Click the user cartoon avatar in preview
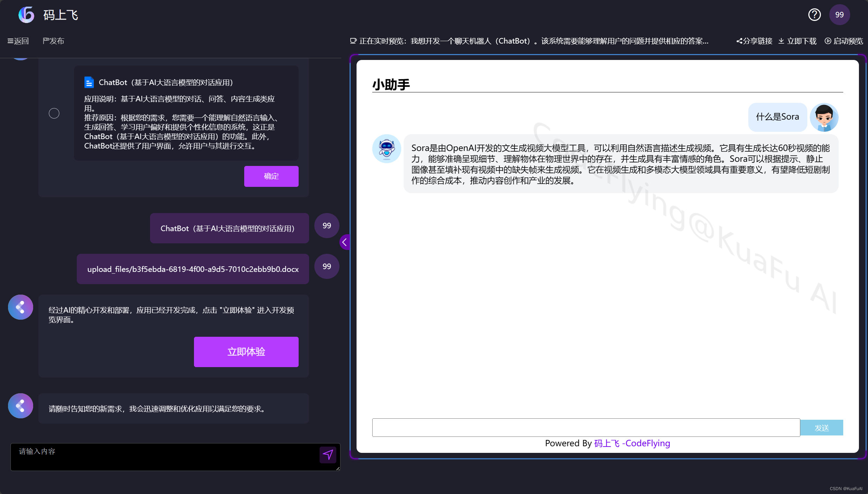The height and width of the screenshot is (494, 868). point(824,117)
